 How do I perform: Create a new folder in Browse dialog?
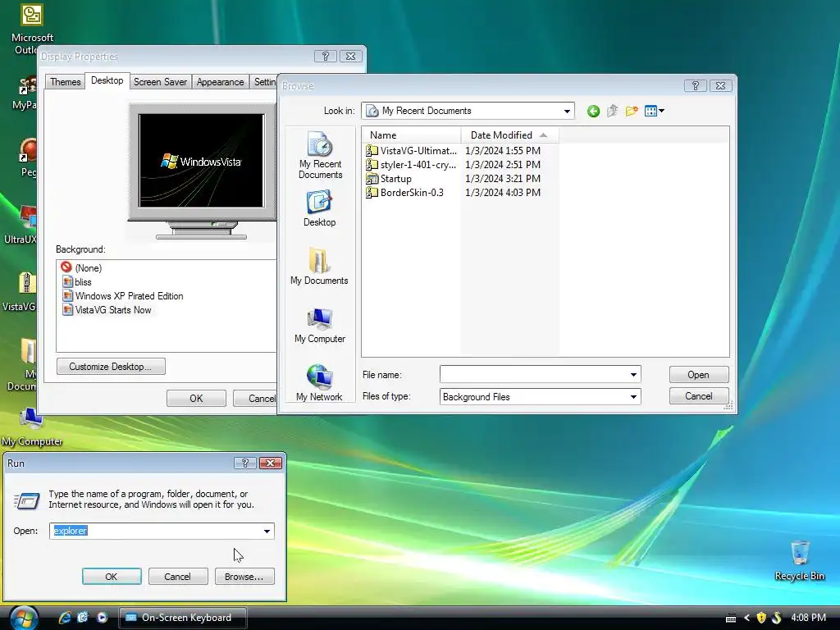tap(632, 111)
